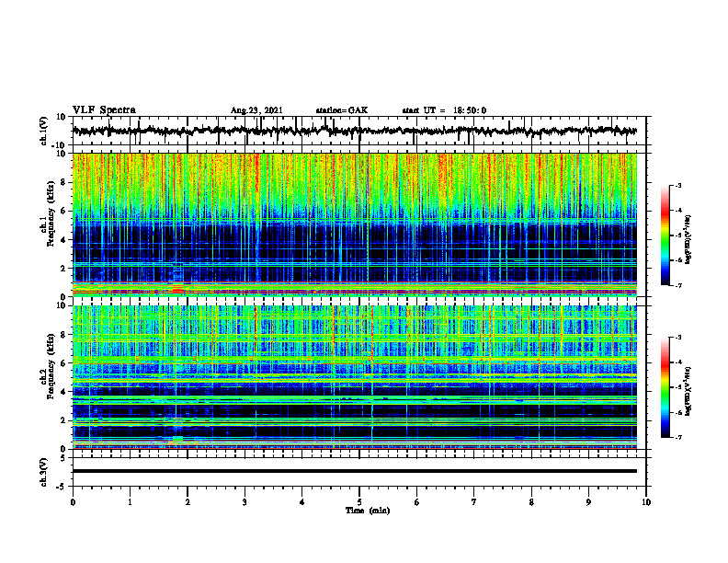728x563 pixels.
Task: Click the '2' kHz tick on ch.1 frequency axis
Action: tap(63, 268)
